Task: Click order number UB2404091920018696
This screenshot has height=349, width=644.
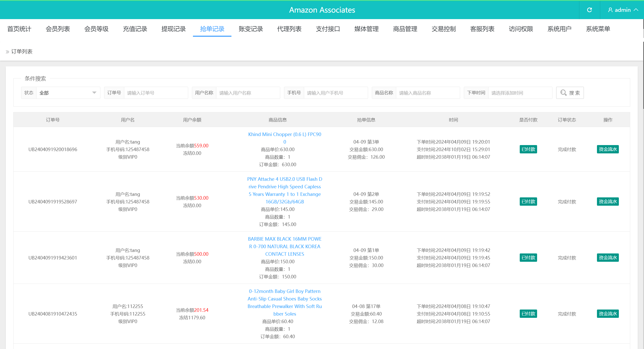Action: coord(53,149)
